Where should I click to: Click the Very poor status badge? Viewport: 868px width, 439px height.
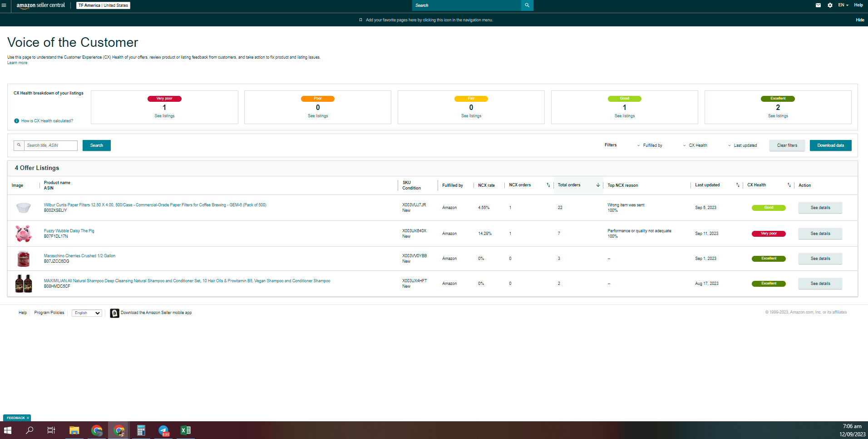[x=769, y=234]
